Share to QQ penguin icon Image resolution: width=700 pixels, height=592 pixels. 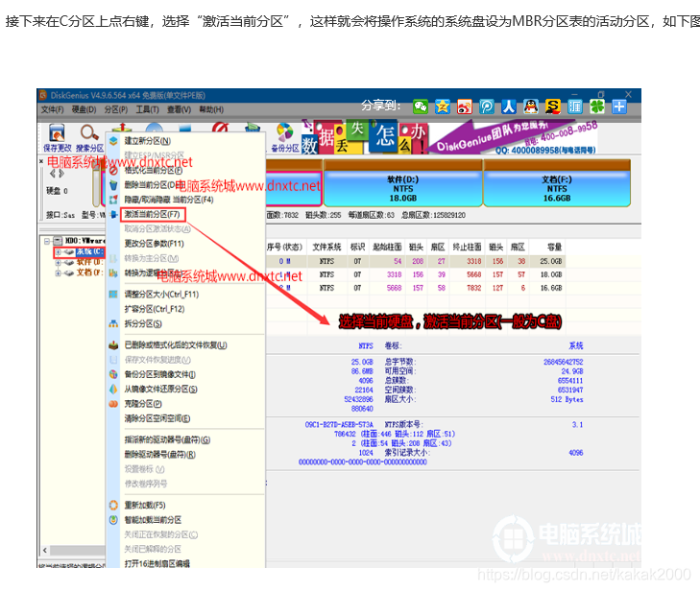pyautogui.click(x=530, y=107)
